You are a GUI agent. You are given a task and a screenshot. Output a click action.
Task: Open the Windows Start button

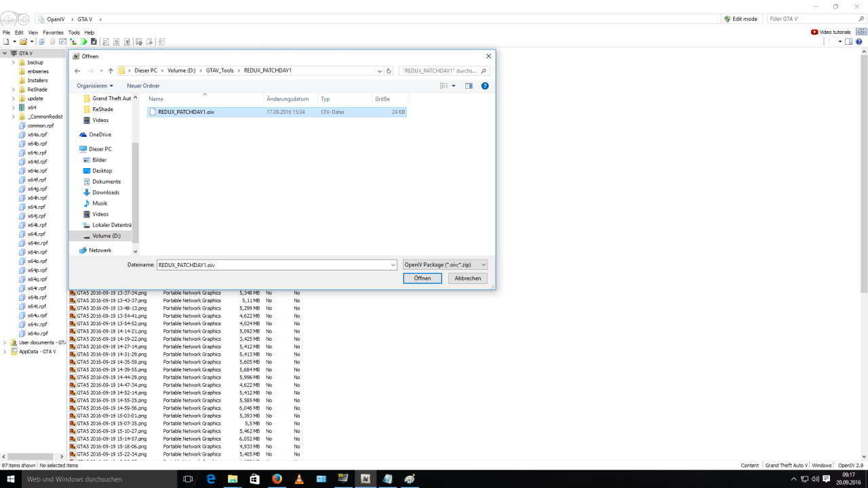(11, 479)
